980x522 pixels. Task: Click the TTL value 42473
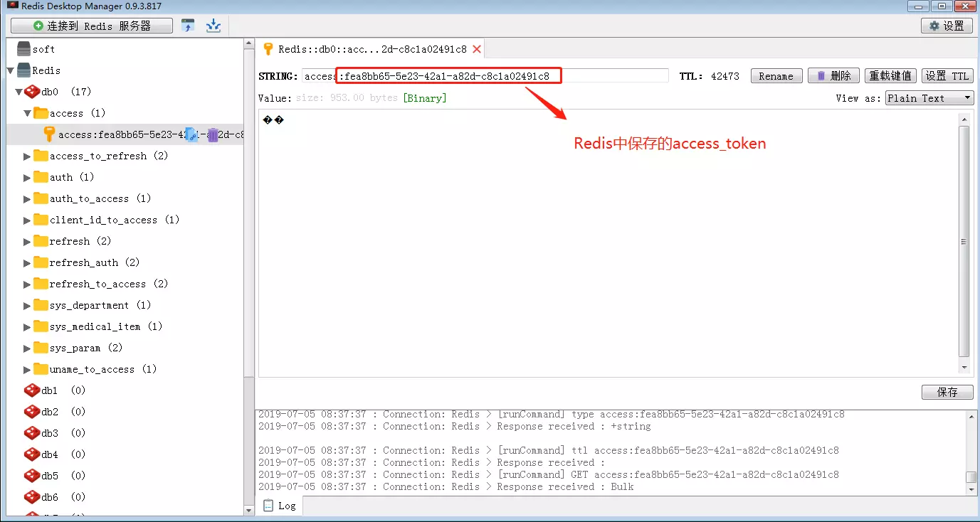click(725, 76)
